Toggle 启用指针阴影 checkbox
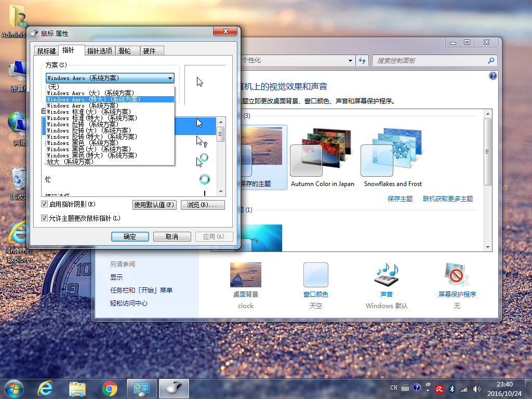Screen dimensions: 532x399 pos(44,204)
